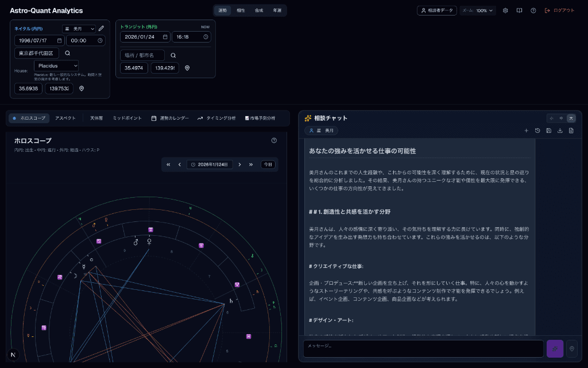Click the chat history icon in 相談チャット
The width and height of the screenshot is (588, 368).
[x=538, y=131]
